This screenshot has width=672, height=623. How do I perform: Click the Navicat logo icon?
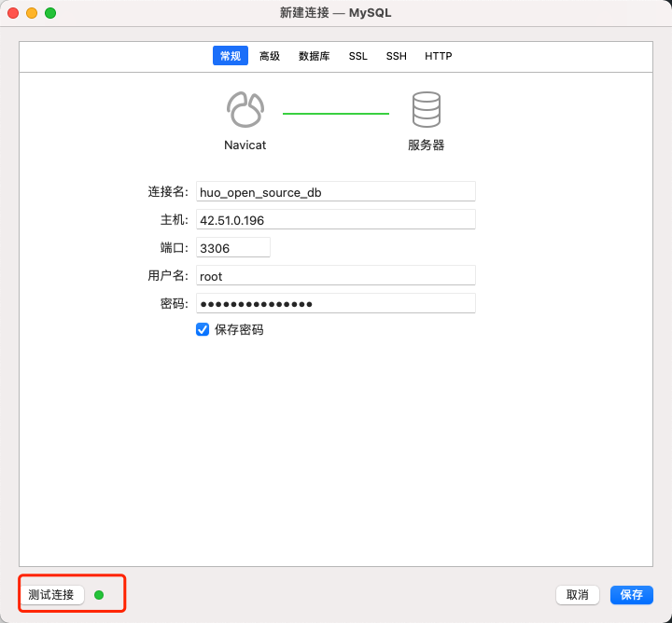[245, 110]
